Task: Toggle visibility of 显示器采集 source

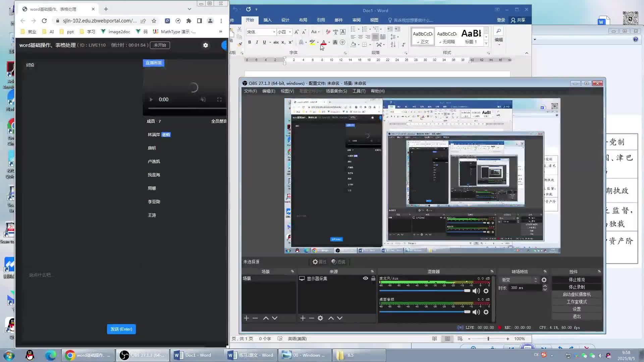Action: pyautogui.click(x=365, y=278)
